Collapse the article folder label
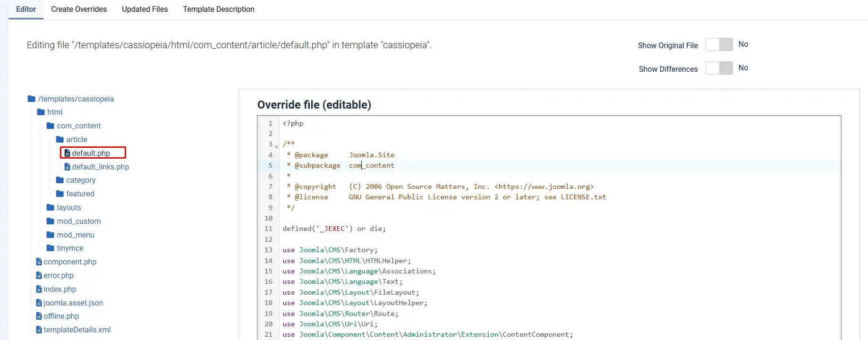Viewport: 868px width, 340px height. [x=77, y=139]
